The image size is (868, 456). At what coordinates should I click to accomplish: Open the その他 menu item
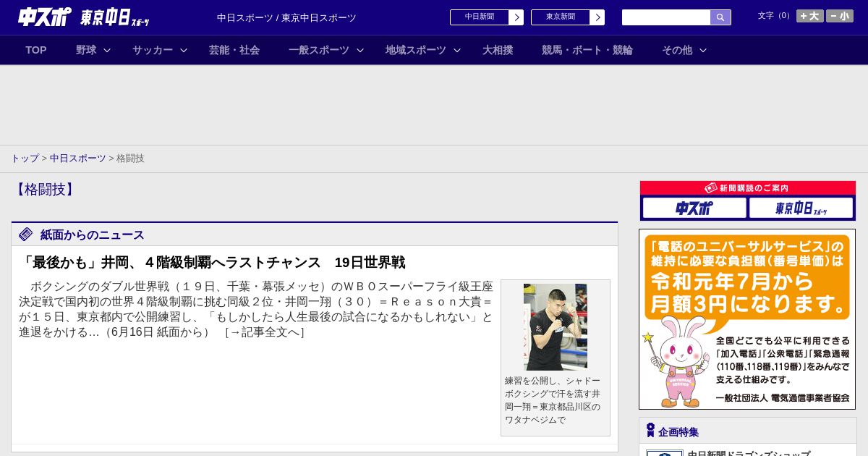tap(677, 50)
